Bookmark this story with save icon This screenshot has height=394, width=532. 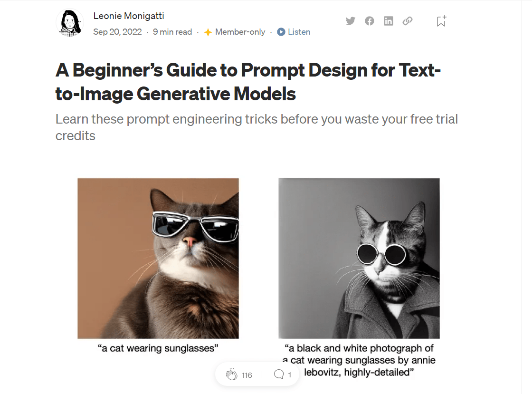point(441,21)
